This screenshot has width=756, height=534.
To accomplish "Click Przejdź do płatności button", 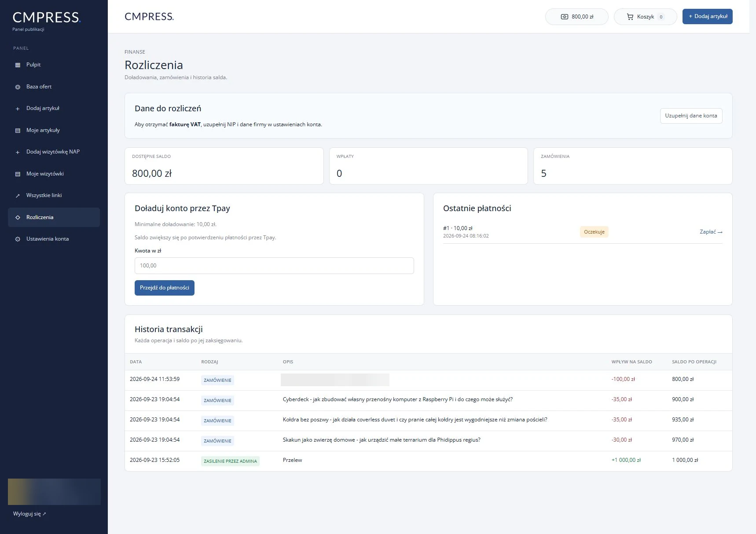I will 165,288.
